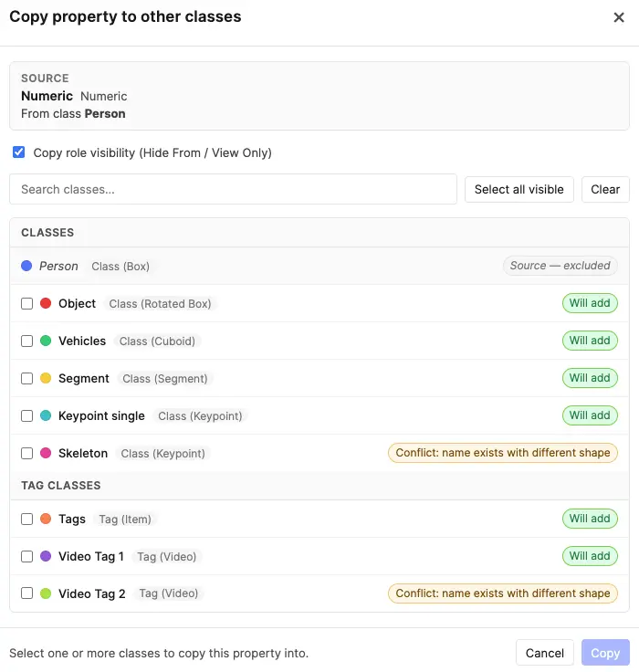Click the yellow Segment color dot

click(46, 378)
